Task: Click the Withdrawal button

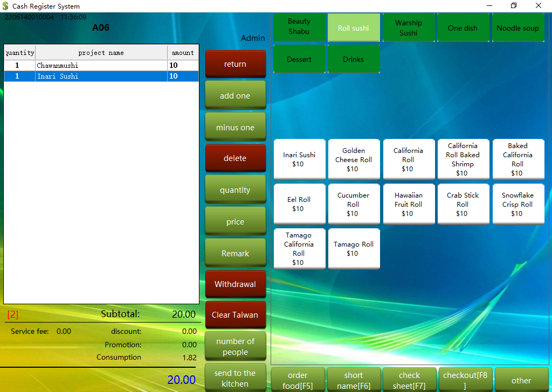Action: click(x=235, y=284)
